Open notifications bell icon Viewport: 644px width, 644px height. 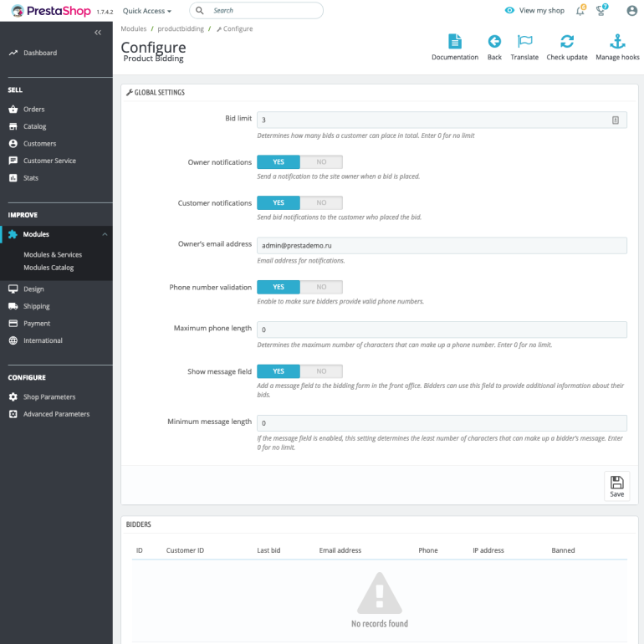tap(580, 10)
